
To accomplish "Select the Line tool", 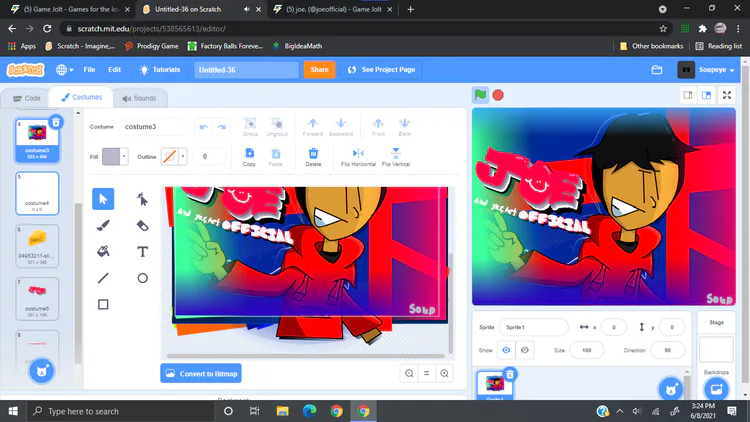I will (103, 278).
